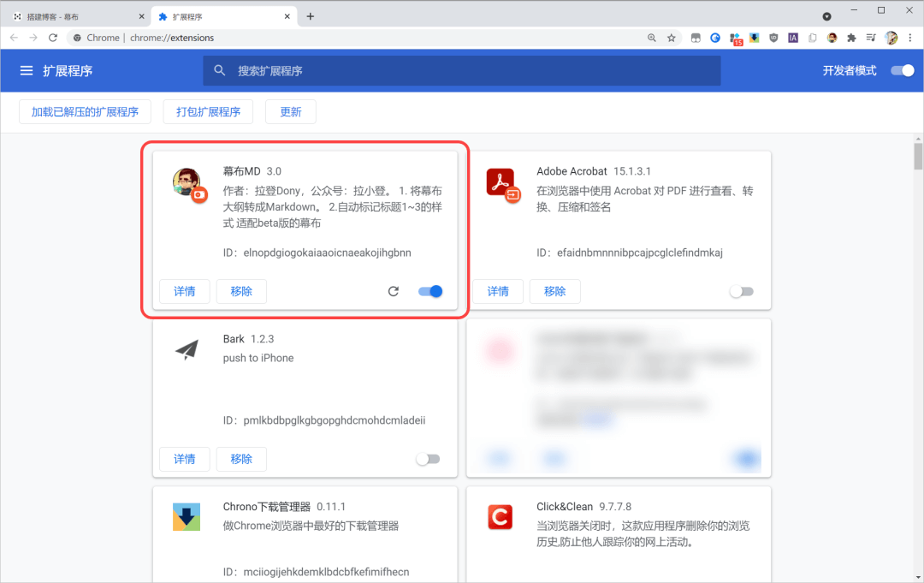Viewport: 924px width, 583px height.
Task: Open 详情 for Adobe Acrobat
Action: tap(498, 291)
